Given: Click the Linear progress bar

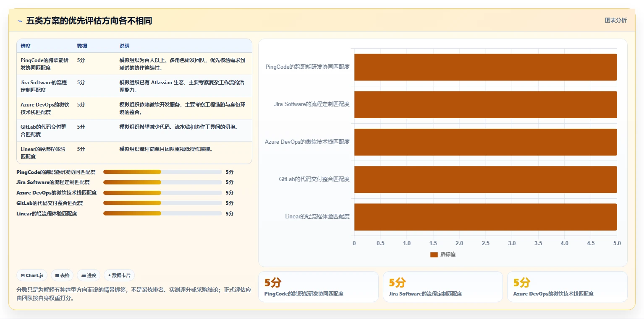Looking at the screenshot, I should click(x=162, y=213).
